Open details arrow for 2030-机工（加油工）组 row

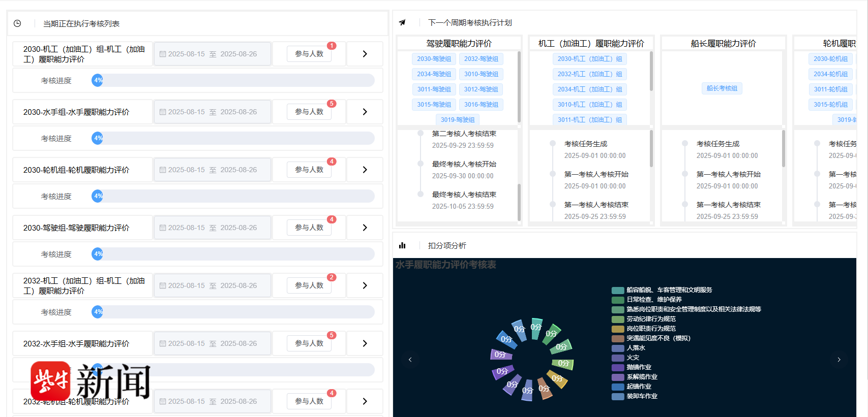(x=365, y=54)
